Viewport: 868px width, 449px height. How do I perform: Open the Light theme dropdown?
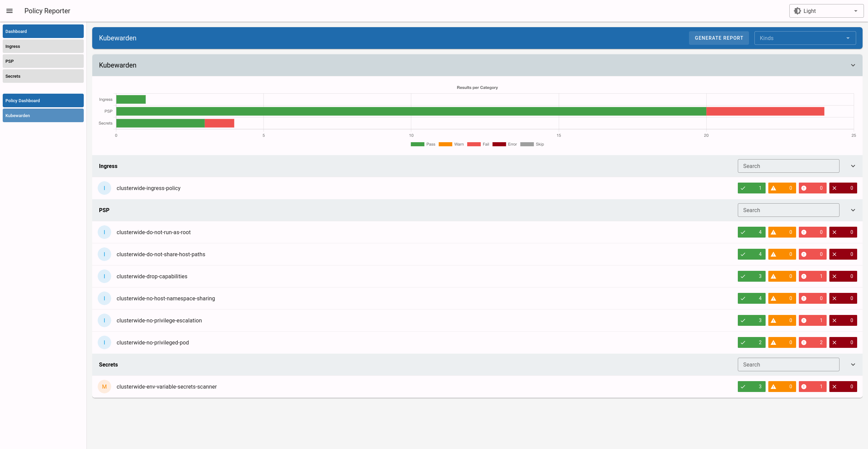click(826, 11)
